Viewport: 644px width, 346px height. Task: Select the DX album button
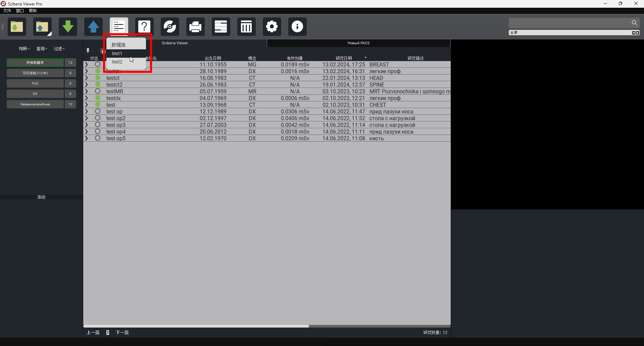[x=35, y=94]
